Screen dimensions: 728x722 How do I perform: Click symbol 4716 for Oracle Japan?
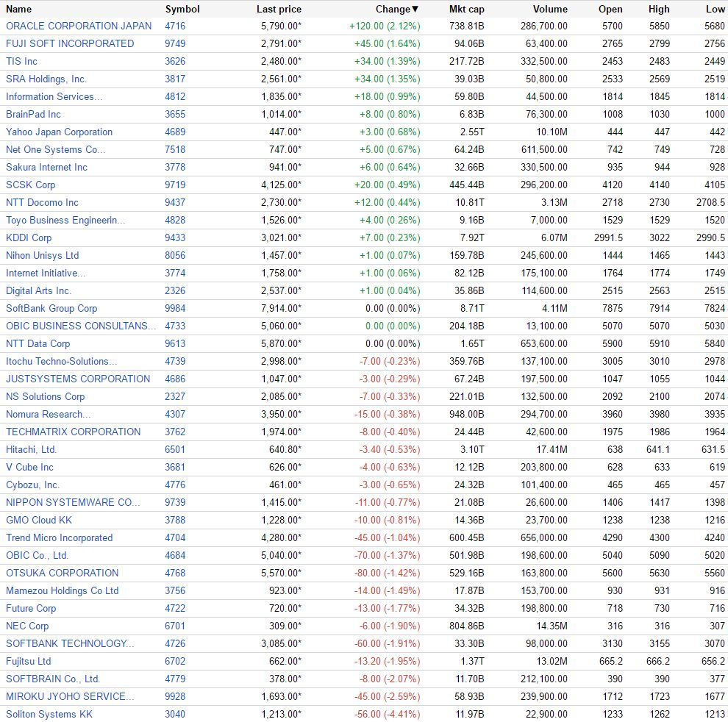tap(175, 26)
